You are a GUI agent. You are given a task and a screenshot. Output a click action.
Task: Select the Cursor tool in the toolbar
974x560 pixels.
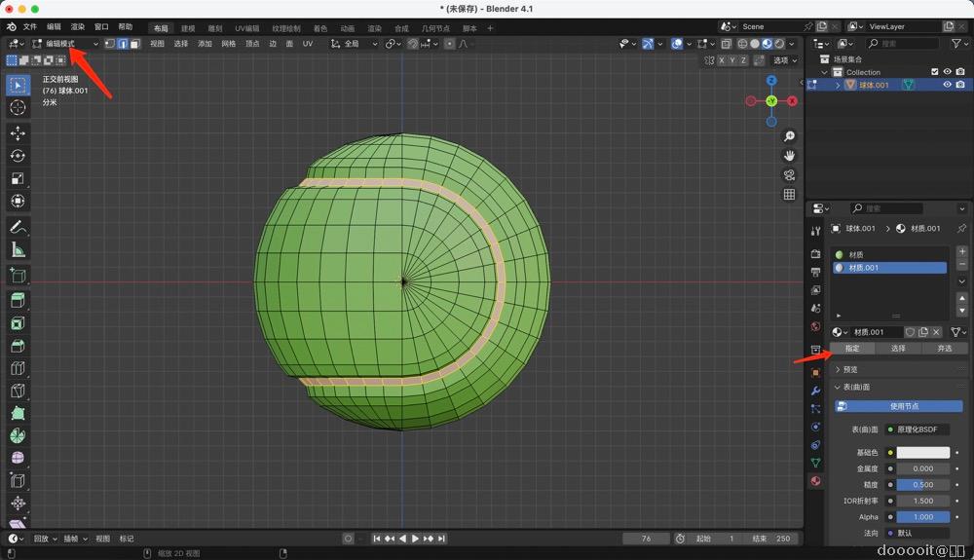18,107
